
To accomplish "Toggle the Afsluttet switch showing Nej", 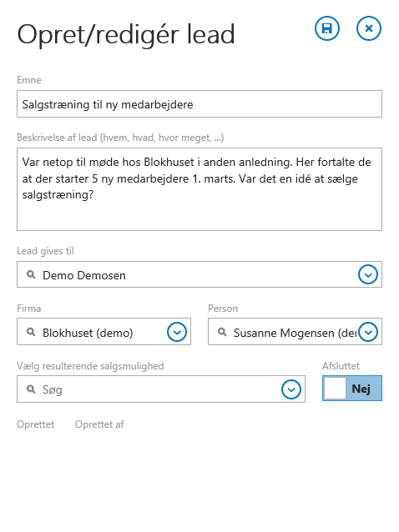I will (352, 388).
